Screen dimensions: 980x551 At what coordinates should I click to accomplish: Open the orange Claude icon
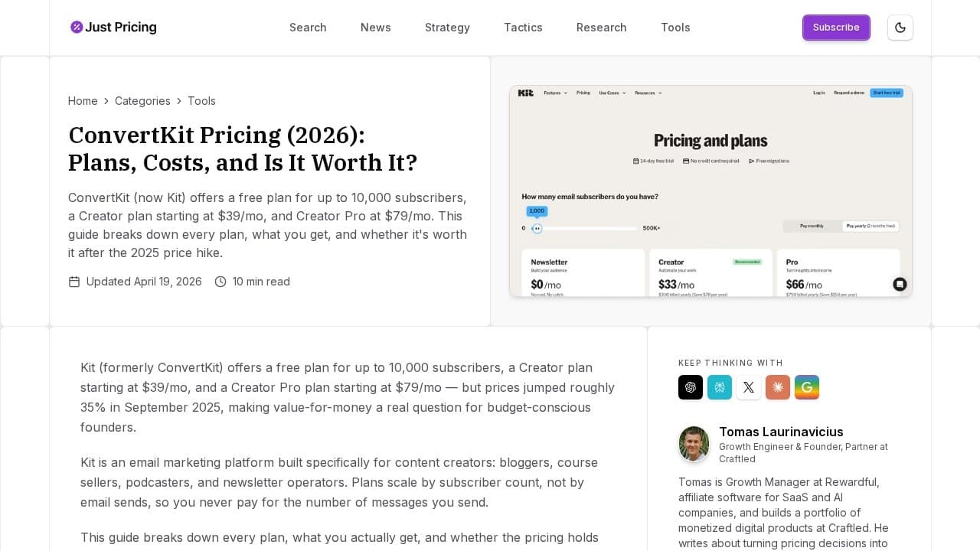click(x=778, y=387)
